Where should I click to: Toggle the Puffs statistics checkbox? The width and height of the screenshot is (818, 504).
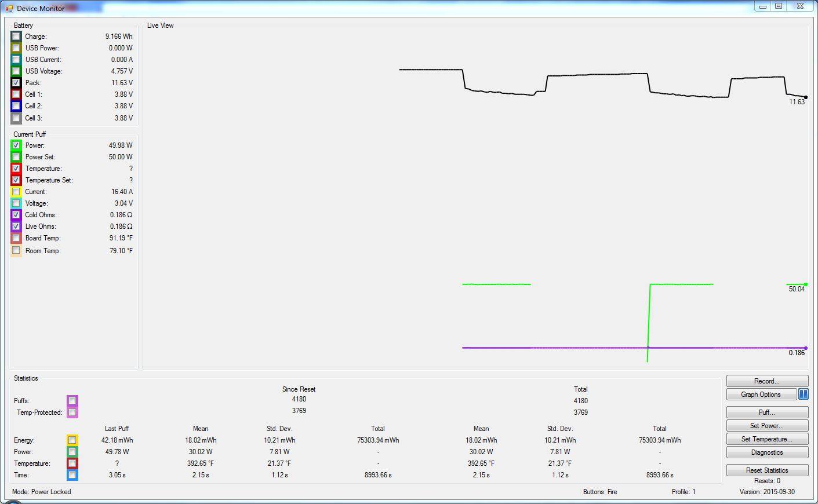(72, 401)
